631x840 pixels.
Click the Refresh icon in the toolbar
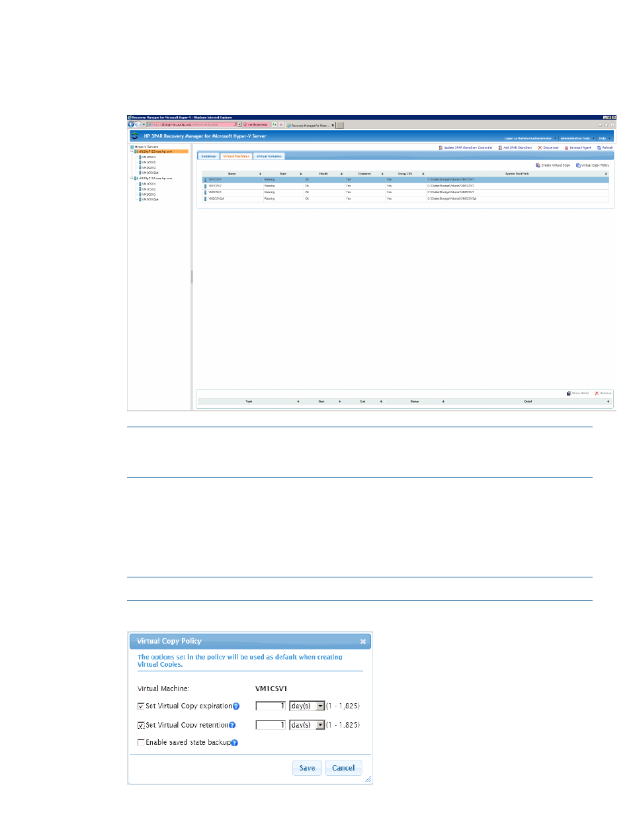[599, 147]
